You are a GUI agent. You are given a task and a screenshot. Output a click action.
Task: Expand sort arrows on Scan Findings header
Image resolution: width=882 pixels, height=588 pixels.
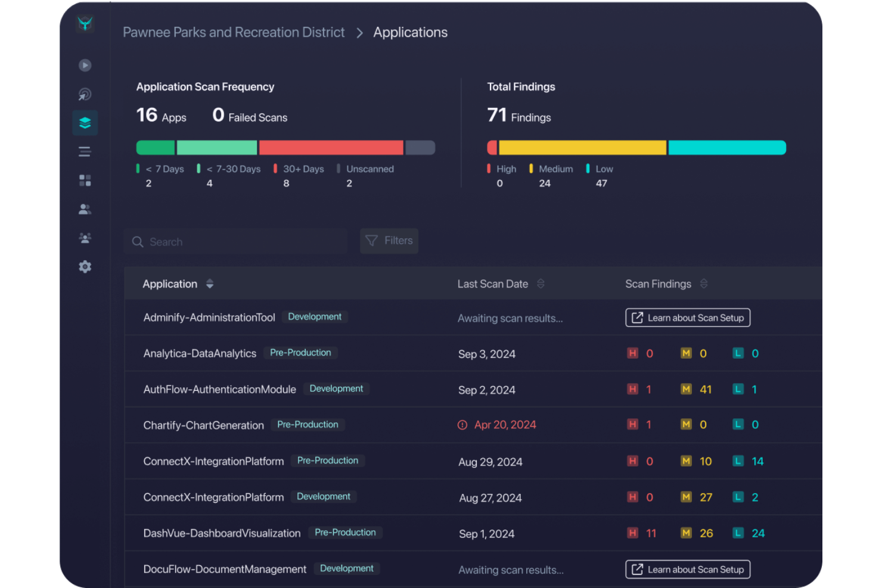pyautogui.click(x=703, y=284)
